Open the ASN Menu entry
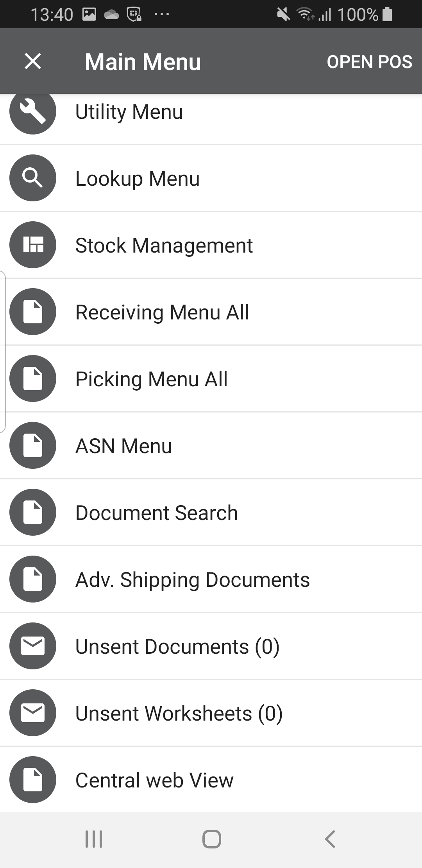This screenshot has height=868, width=422. 123,446
